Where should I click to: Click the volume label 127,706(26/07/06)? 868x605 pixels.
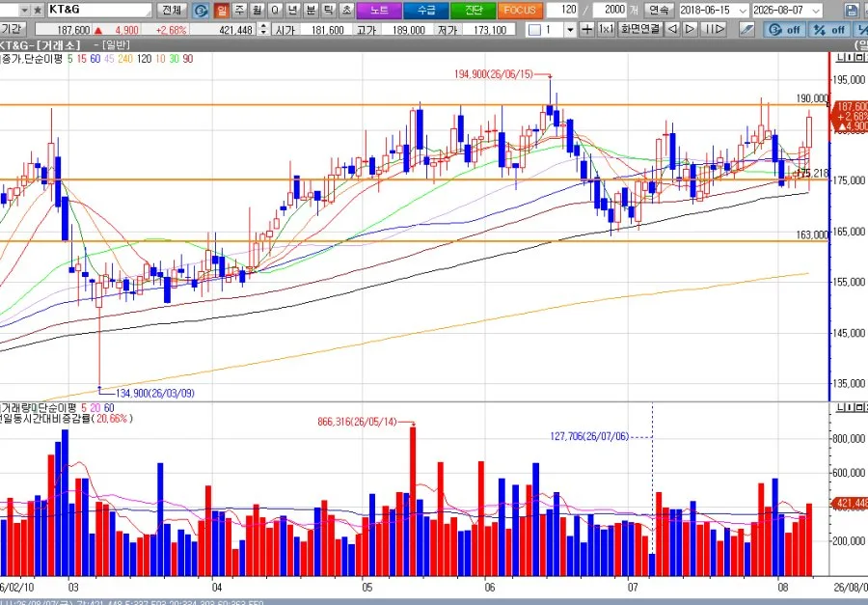pos(589,436)
